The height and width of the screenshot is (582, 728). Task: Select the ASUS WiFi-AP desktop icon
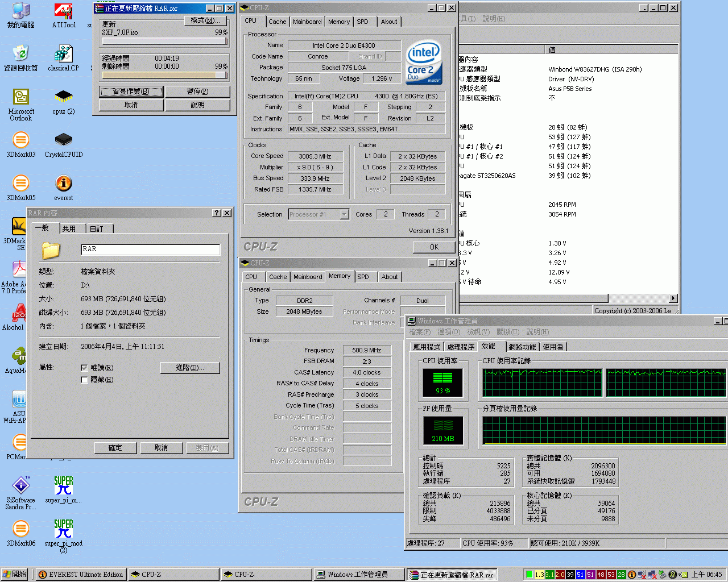16,406
